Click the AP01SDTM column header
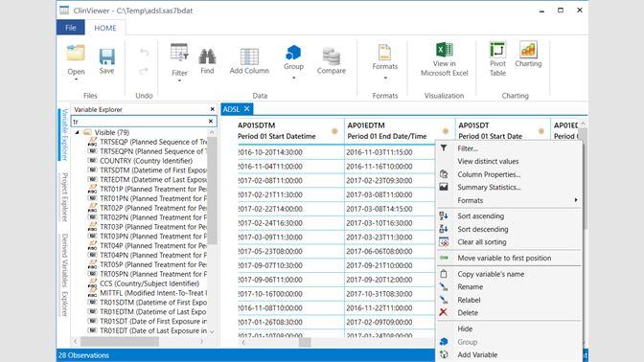The height and width of the screenshot is (362, 644). [289, 130]
